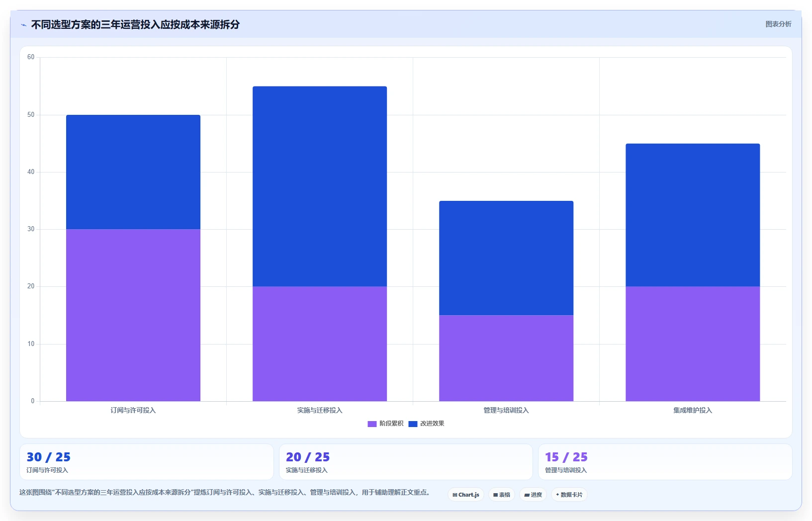This screenshot has height=521, width=812.
Task: Open the 图表分析 label in header
Action: click(778, 24)
